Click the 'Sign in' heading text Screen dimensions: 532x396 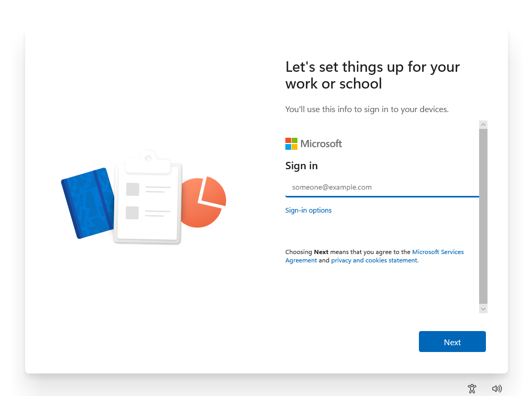point(301,166)
